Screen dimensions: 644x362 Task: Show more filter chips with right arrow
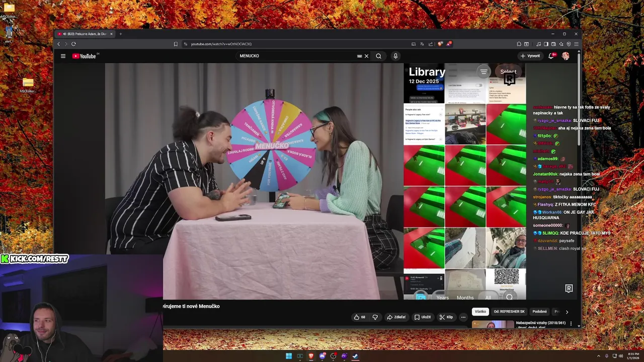coord(567,312)
